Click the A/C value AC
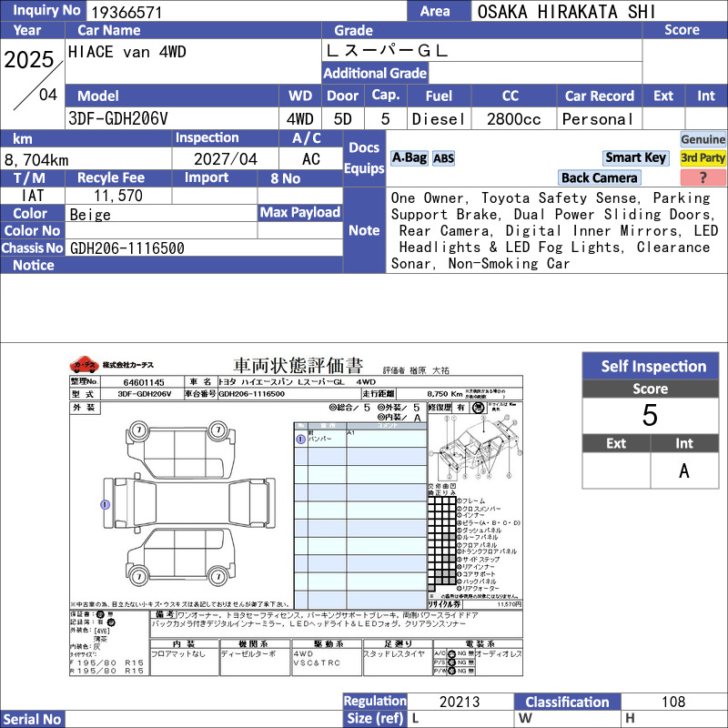The image size is (728, 728). click(311, 159)
